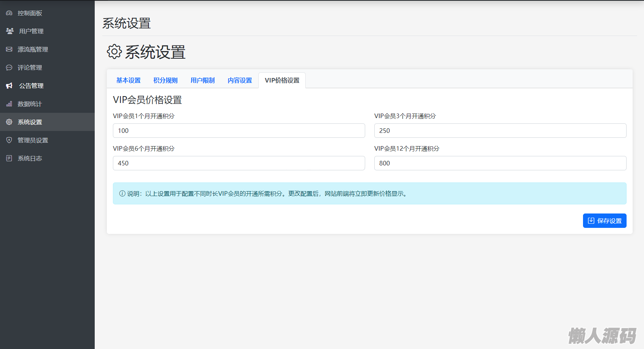Click the system log document icon
The height and width of the screenshot is (349, 644).
[x=9, y=158]
